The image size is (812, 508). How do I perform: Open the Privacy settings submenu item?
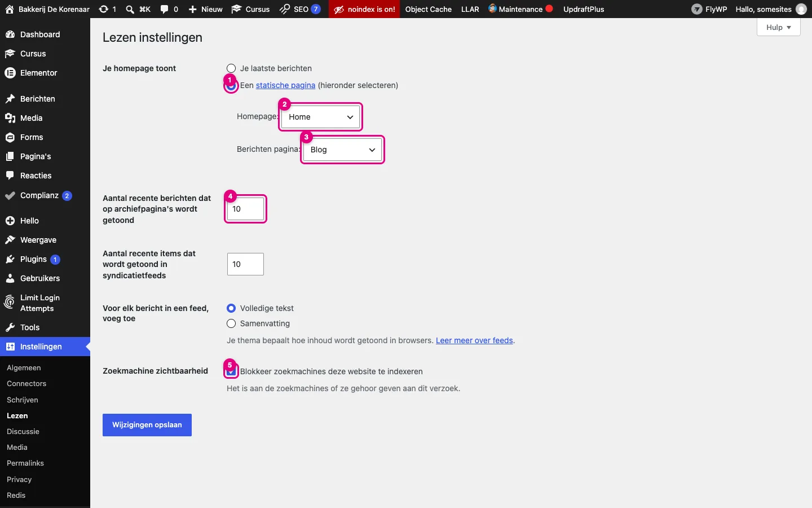19,479
